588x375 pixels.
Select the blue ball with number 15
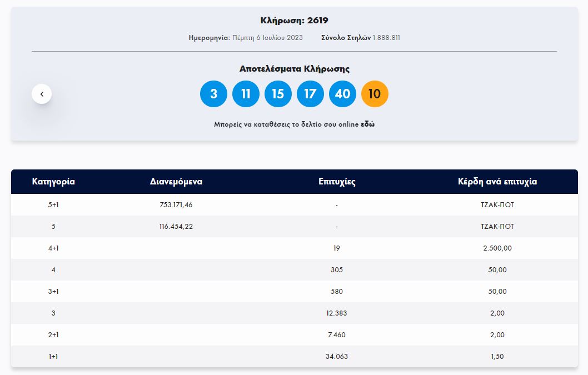[x=278, y=94]
